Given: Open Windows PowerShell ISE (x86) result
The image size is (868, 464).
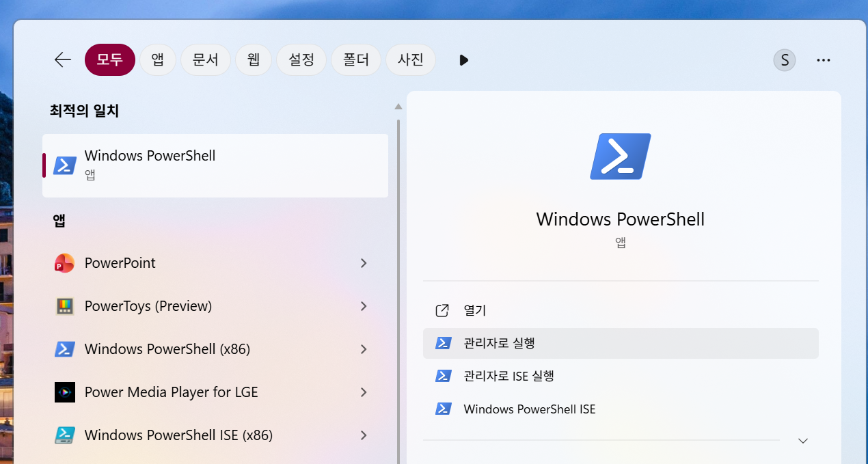Looking at the screenshot, I should click(215, 435).
